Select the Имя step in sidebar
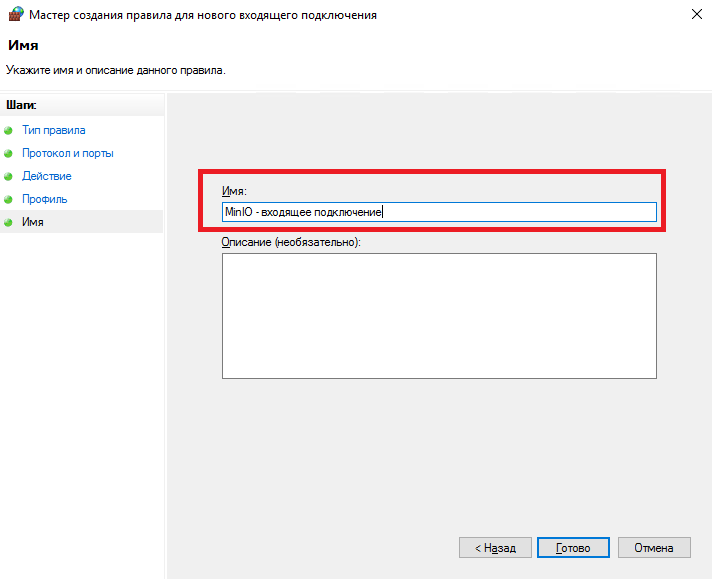Screen dimensions: 712x579 pos(32,222)
